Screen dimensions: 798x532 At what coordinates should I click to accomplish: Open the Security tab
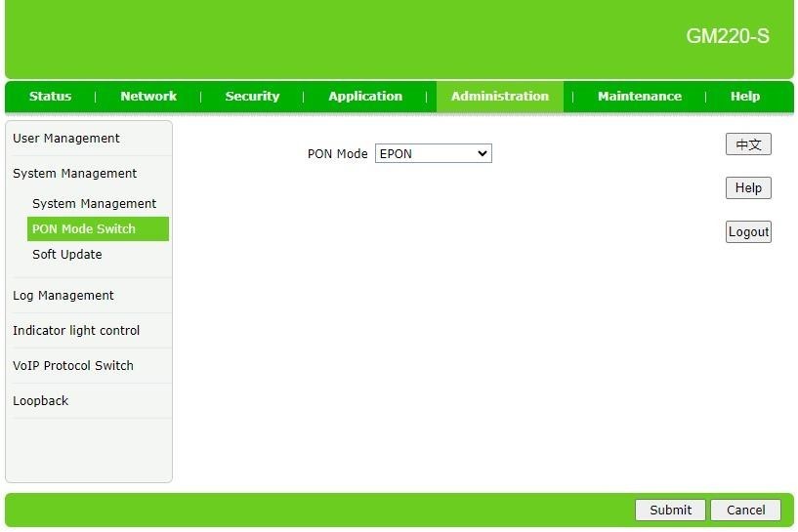click(252, 97)
